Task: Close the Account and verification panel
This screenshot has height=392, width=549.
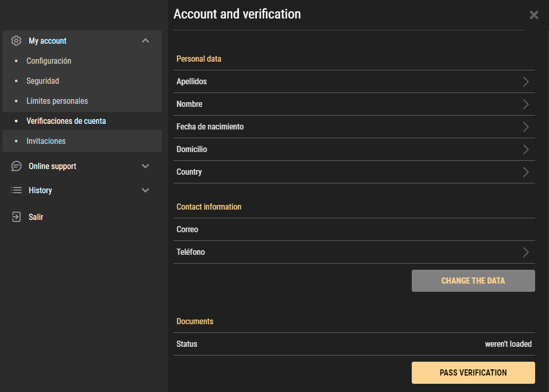Action: pyautogui.click(x=534, y=15)
